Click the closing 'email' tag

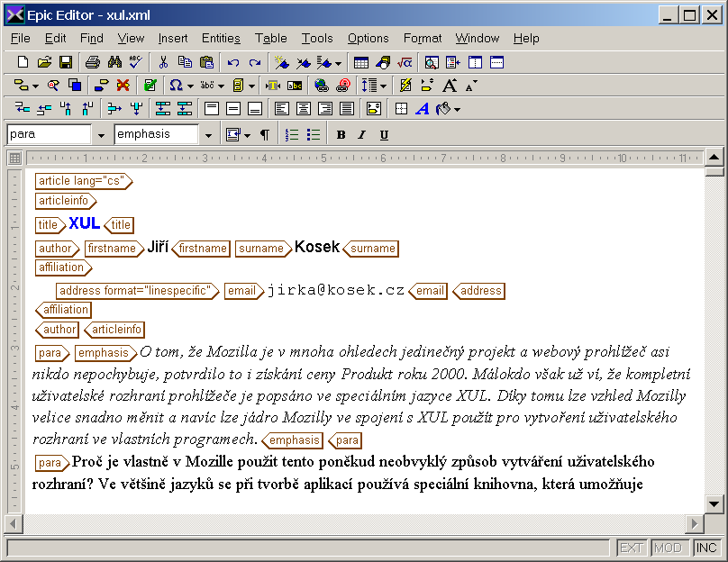coord(428,291)
